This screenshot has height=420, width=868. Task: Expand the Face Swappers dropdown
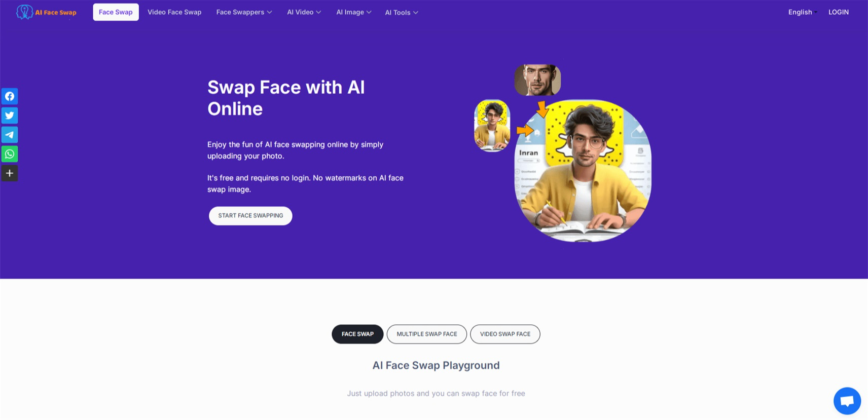tap(244, 12)
